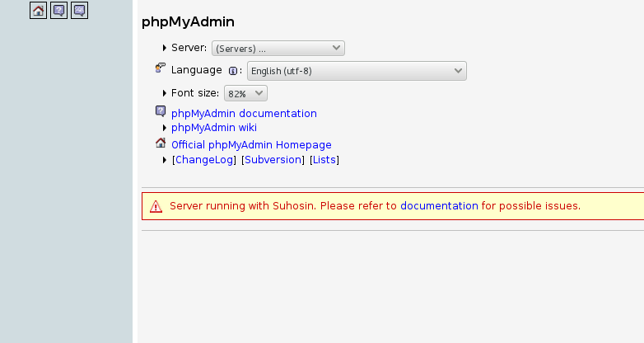The width and height of the screenshot is (644, 343).
Task: Go to Home via house icon in sidebar
Action: coord(38,10)
